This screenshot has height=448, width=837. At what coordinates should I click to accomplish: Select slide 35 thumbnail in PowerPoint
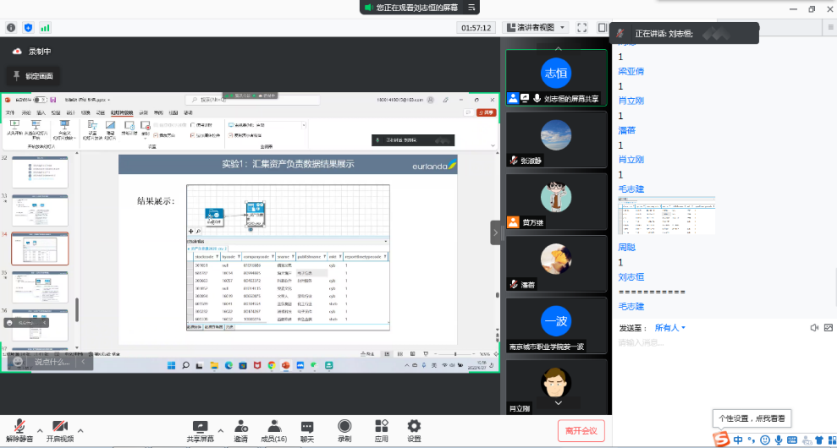click(x=40, y=287)
